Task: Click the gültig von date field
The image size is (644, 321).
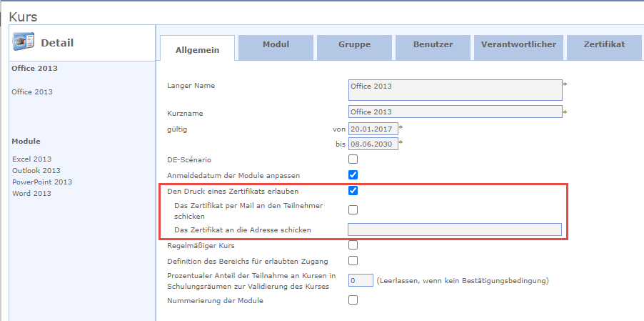Action: coord(372,129)
